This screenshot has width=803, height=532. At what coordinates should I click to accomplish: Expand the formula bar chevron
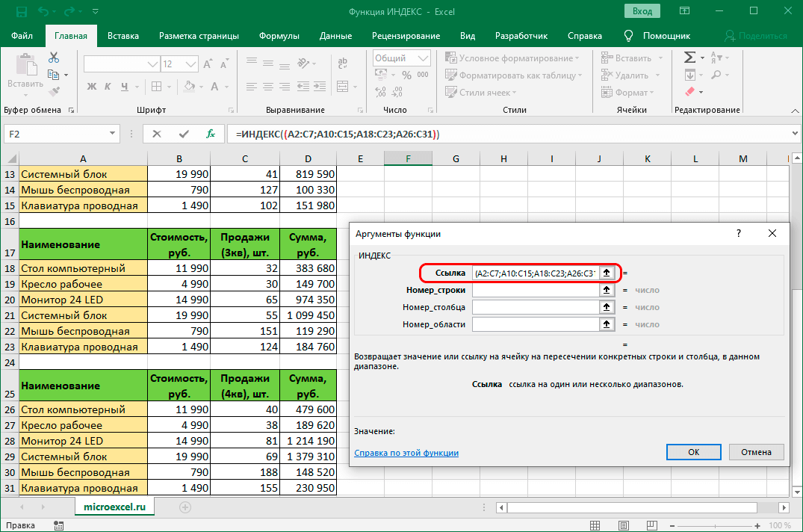coord(795,134)
